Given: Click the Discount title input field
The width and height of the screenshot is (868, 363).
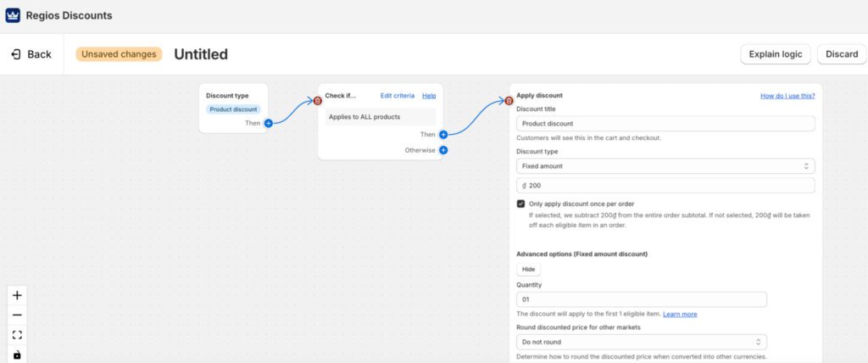Looking at the screenshot, I should [x=665, y=124].
